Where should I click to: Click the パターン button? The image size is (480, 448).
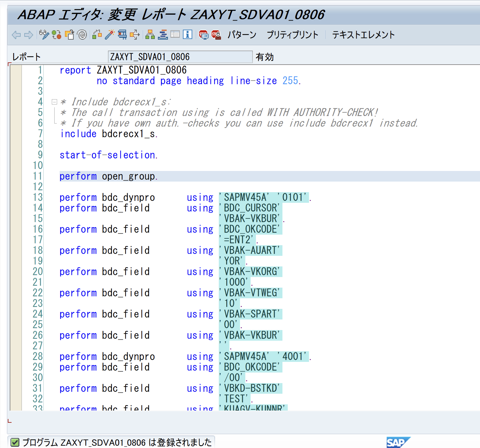[x=242, y=35]
